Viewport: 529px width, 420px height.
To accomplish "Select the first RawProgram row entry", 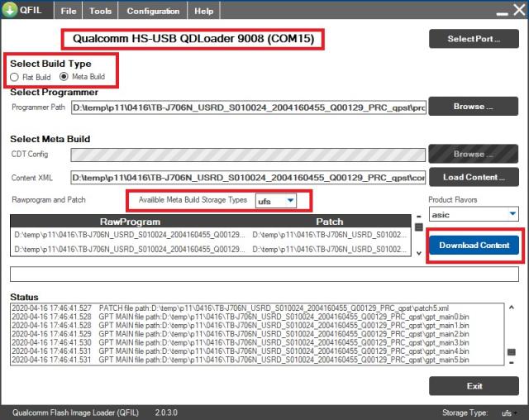I will [x=130, y=235].
